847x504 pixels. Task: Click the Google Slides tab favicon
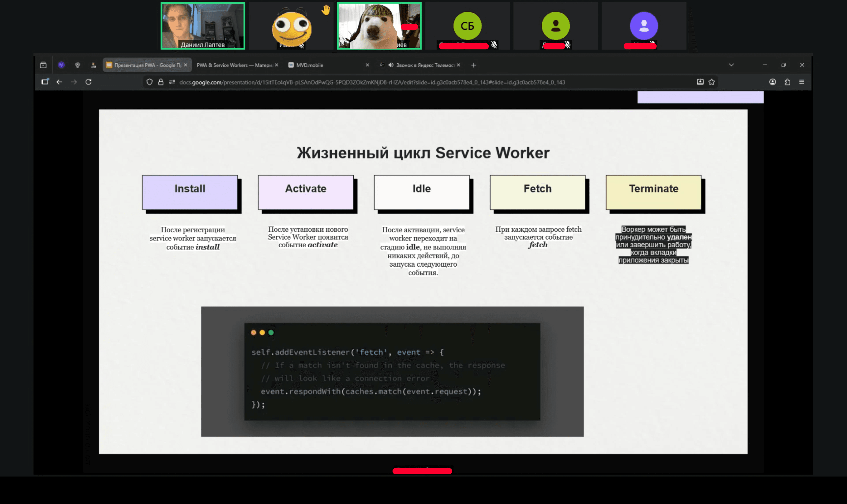pos(109,65)
